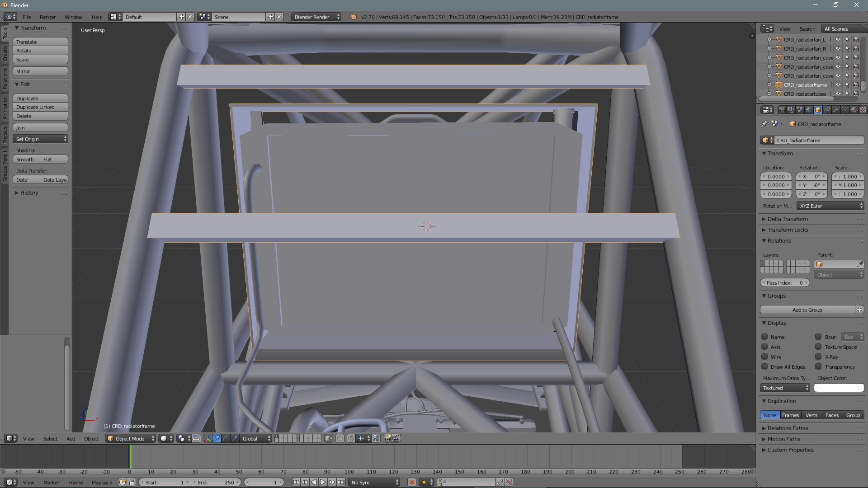Open the Modifiers tab (wrench icon)
Image resolution: width=868 pixels, height=488 pixels.
click(x=836, y=110)
